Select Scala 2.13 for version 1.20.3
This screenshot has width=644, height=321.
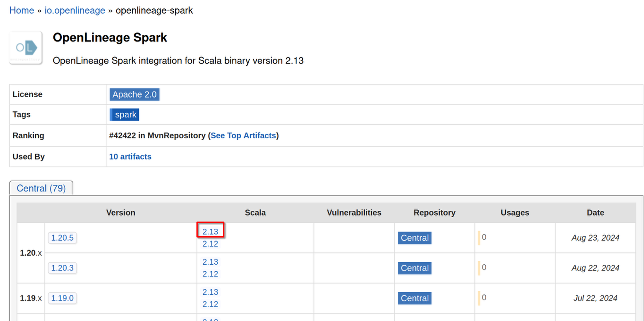[210, 262]
